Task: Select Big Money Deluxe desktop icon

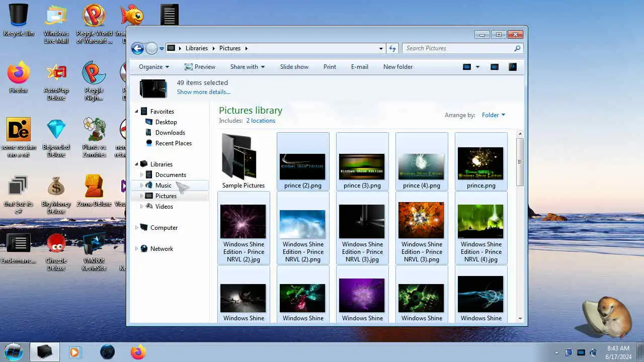Action: [56, 194]
